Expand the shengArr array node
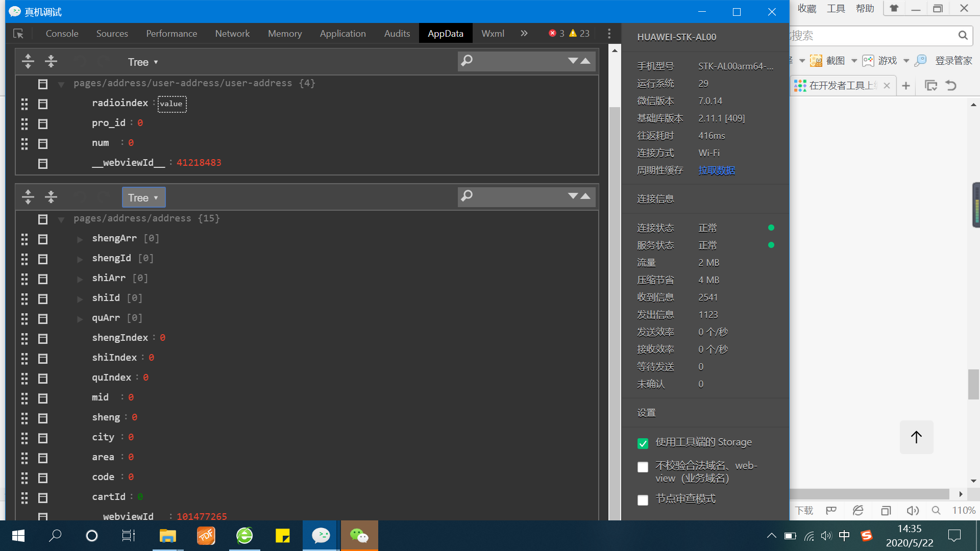Viewport: 980px width, 551px height. pyautogui.click(x=80, y=239)
